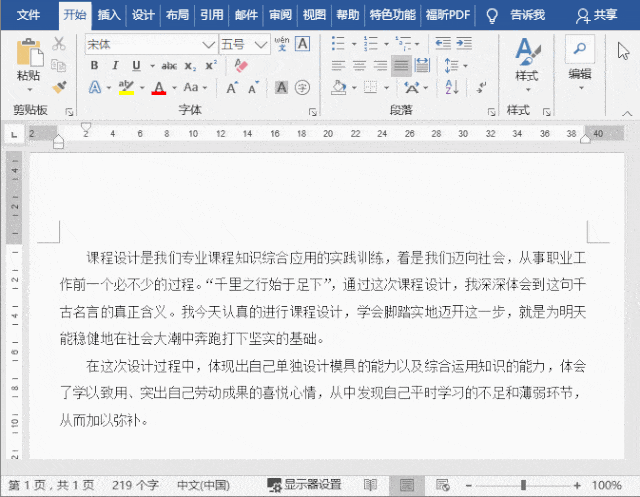
Task: Click the Text Effects outlined A icon
Action: (x=95, y=87)
